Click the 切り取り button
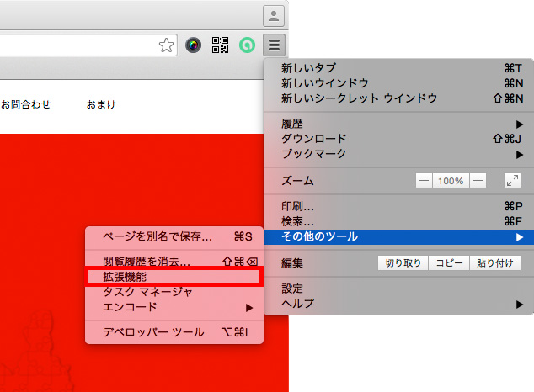The image size is (534, 392). (403, 262)
